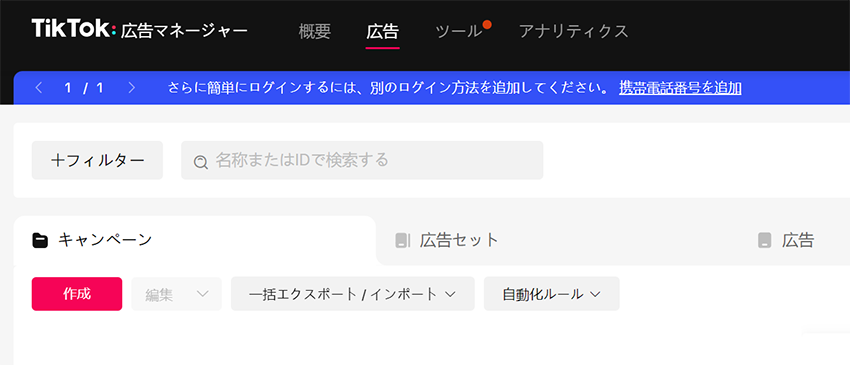Switch to the キャンペーン tab

tap(195, 240)
